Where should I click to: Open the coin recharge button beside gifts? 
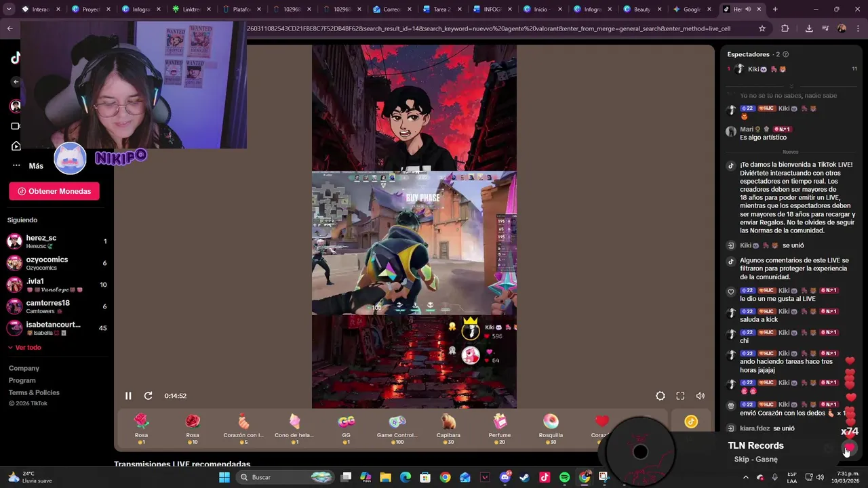point(691,422)
